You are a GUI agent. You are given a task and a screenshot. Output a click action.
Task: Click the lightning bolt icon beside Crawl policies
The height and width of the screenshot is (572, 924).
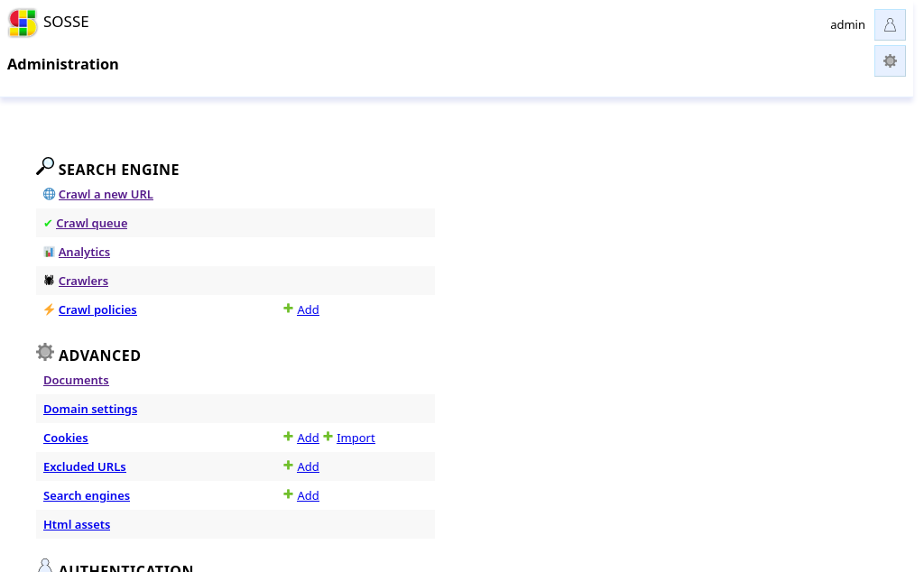[49, 309]
